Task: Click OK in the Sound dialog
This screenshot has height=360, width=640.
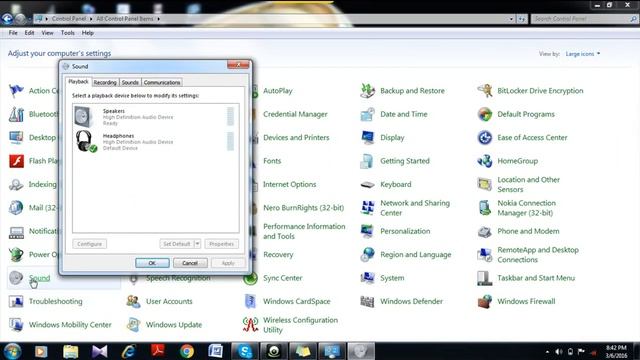Action: (x=152, y=263)
